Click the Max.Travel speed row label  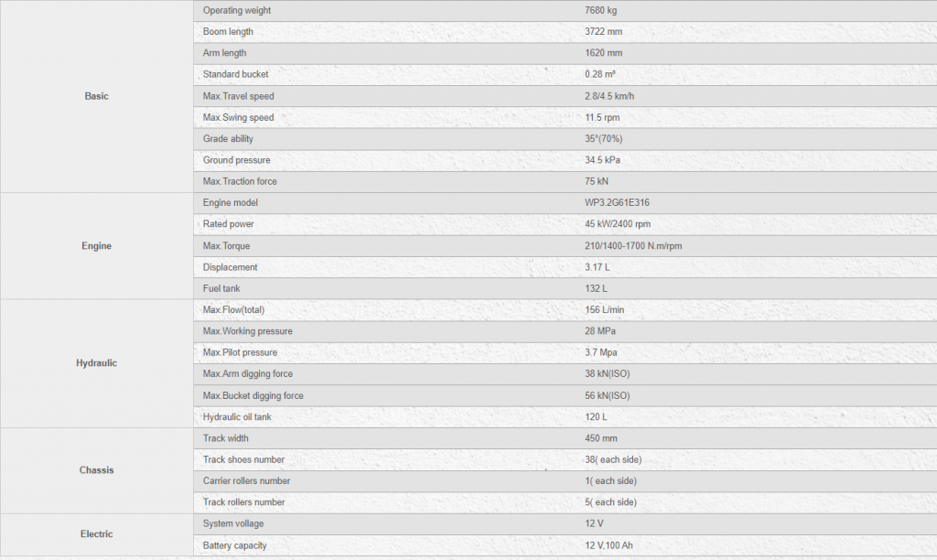click(239, 96)
